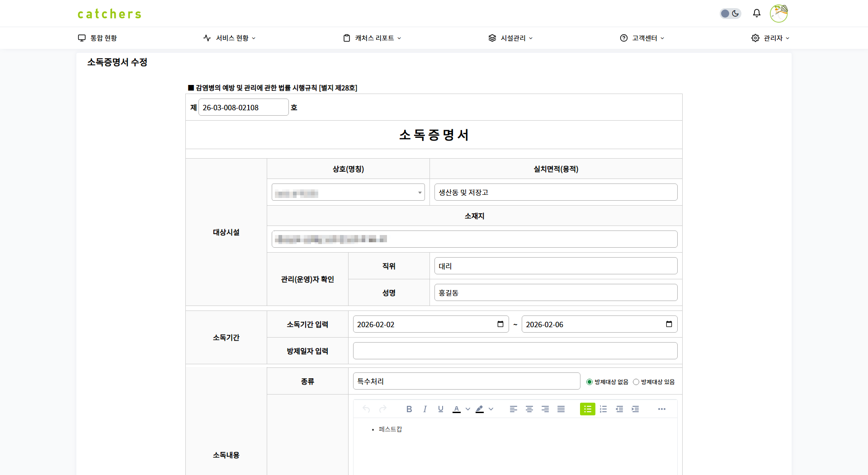868x475 pixels.
Task: Click the 방제일자 입력 input field
Action: pos(515,351)
